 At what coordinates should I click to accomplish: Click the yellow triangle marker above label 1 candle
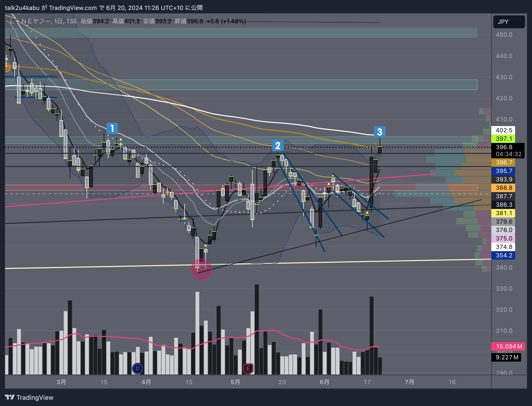click(121, 139)
